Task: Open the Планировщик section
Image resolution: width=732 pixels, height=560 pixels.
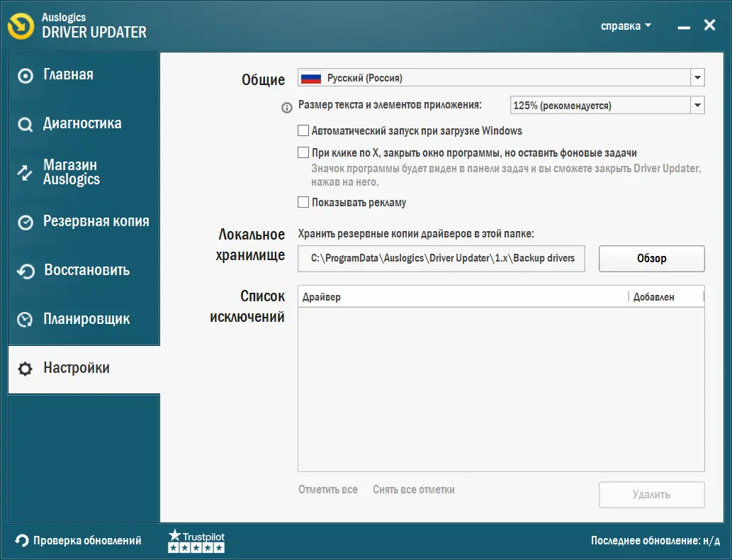Action: (84, 320)
